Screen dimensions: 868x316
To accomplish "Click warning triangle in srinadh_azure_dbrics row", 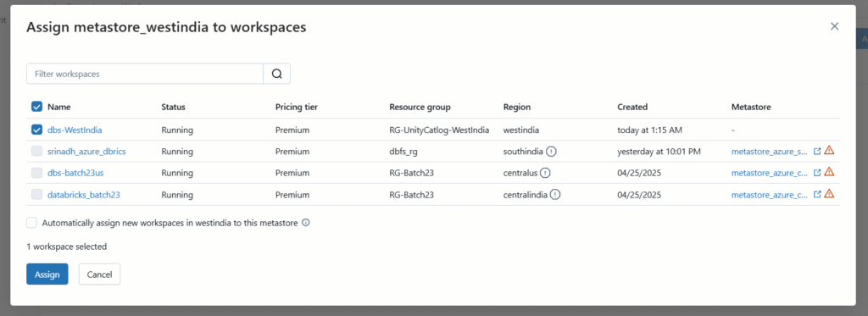I will pos(829,150).
